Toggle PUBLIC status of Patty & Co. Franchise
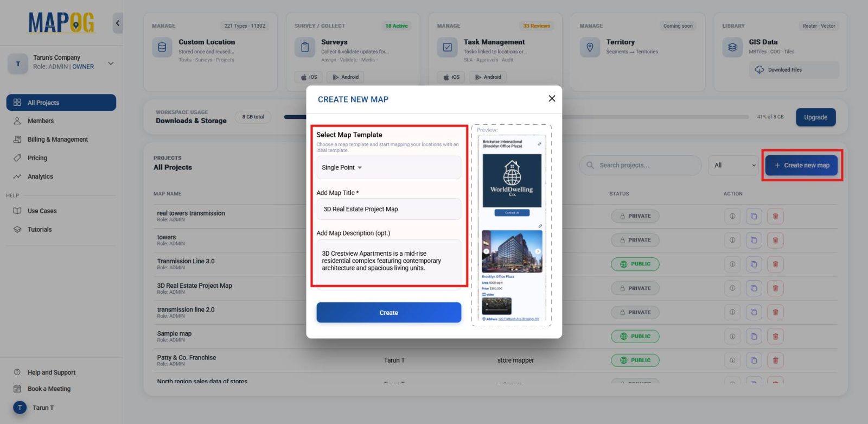Viewport: 868px width, 424px height. tap(635, 360)
